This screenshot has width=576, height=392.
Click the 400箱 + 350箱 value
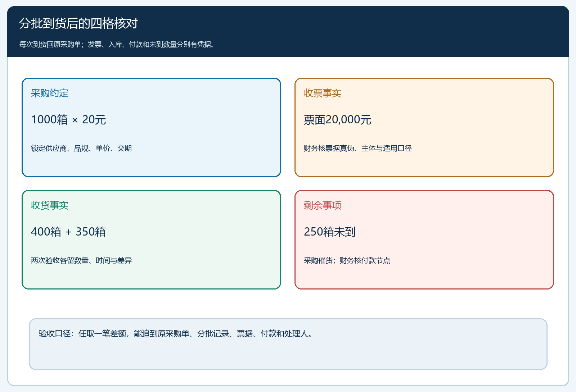point(68,232)
